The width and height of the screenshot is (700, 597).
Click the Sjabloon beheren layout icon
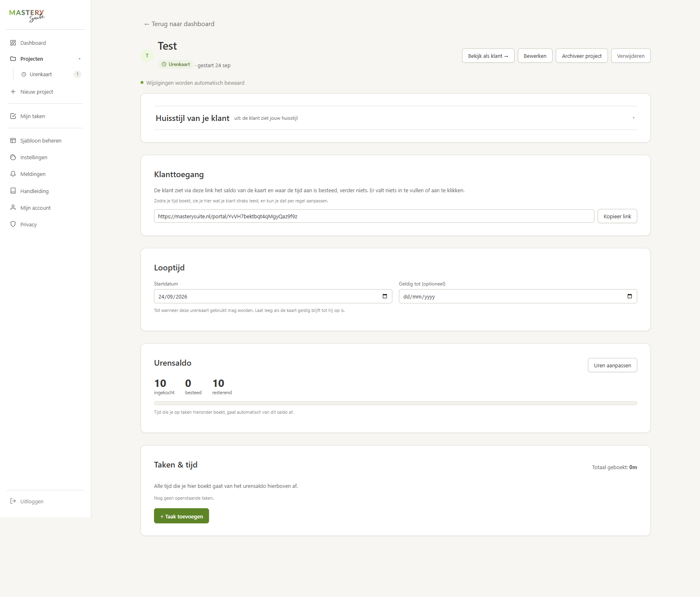13,140
